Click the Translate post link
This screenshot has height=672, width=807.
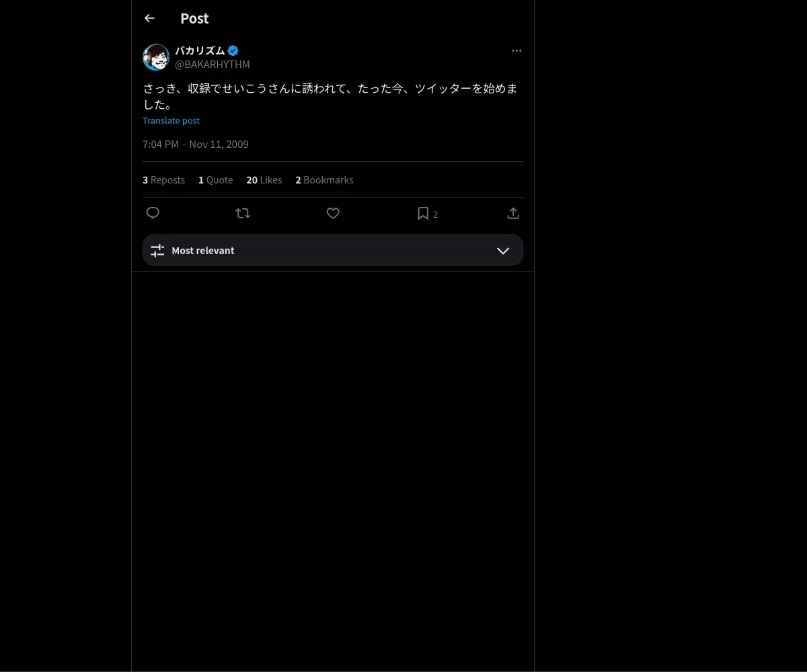click(x=171, y=120)
